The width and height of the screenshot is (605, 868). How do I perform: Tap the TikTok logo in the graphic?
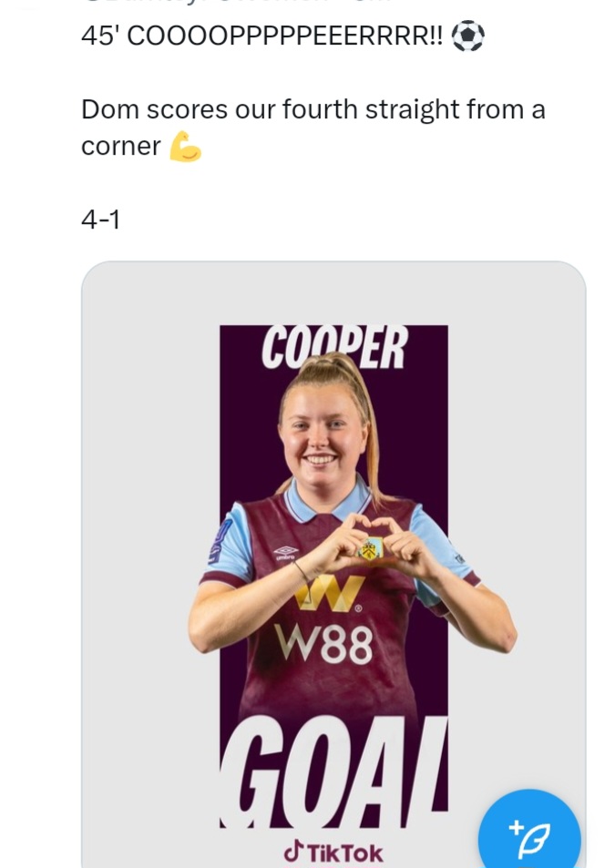pyautogui.click(x=333, y=853)
